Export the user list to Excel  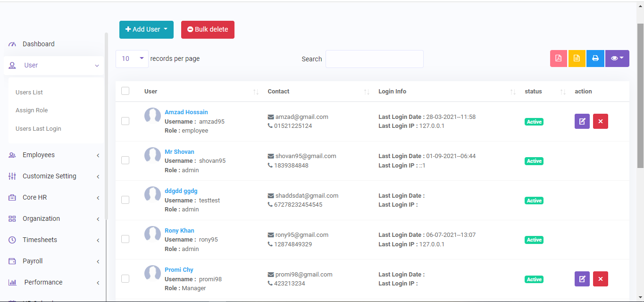[x=577, y=58]
